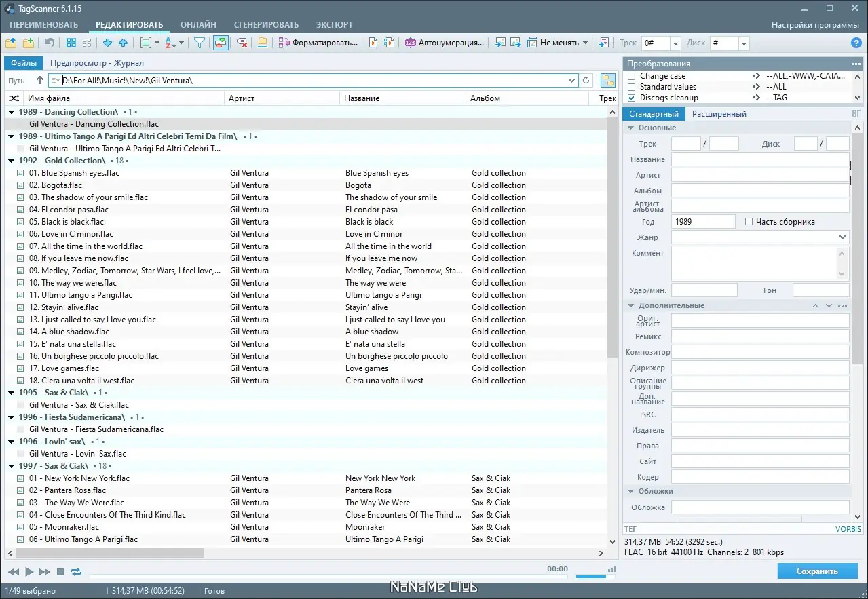Click the first cover image arrow icon
Screen dimensions: 868x599
point(500,43)
